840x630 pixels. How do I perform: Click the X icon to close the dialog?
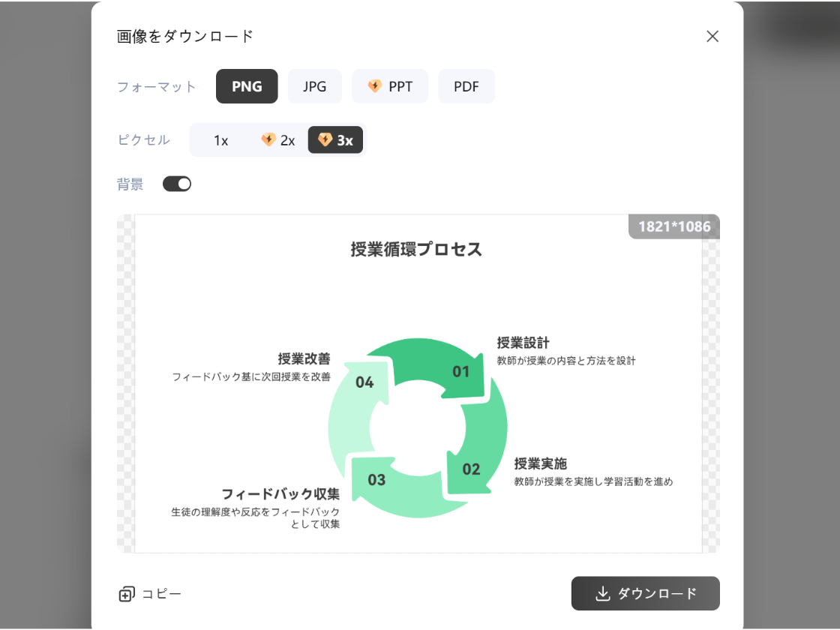[712, 36]
